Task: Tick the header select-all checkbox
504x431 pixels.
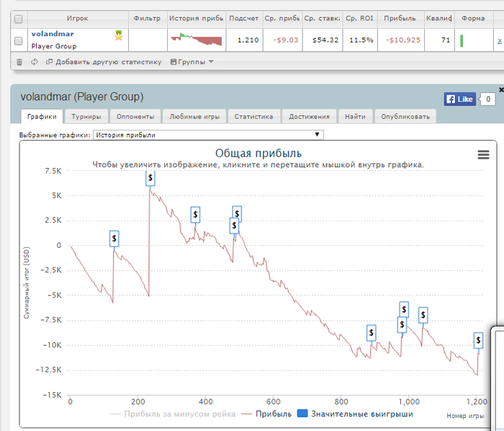Action: pyautogui.click(x=19, y=19)
